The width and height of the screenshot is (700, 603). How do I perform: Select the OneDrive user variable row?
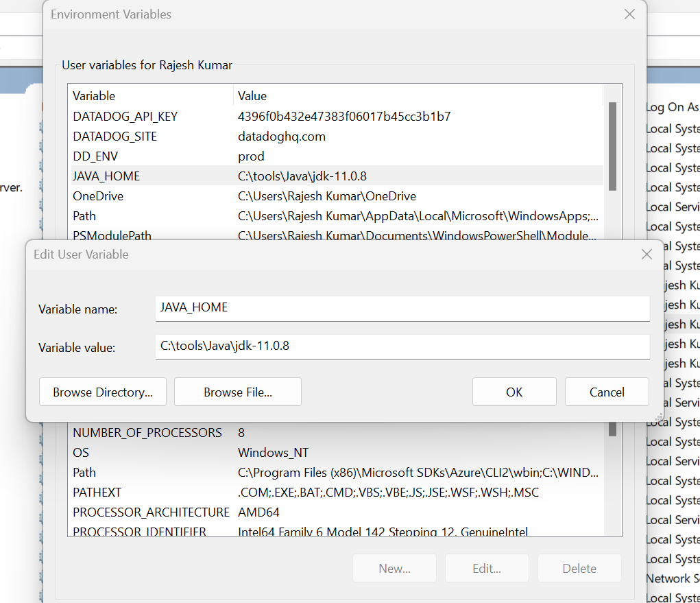(x=98, y=196)
